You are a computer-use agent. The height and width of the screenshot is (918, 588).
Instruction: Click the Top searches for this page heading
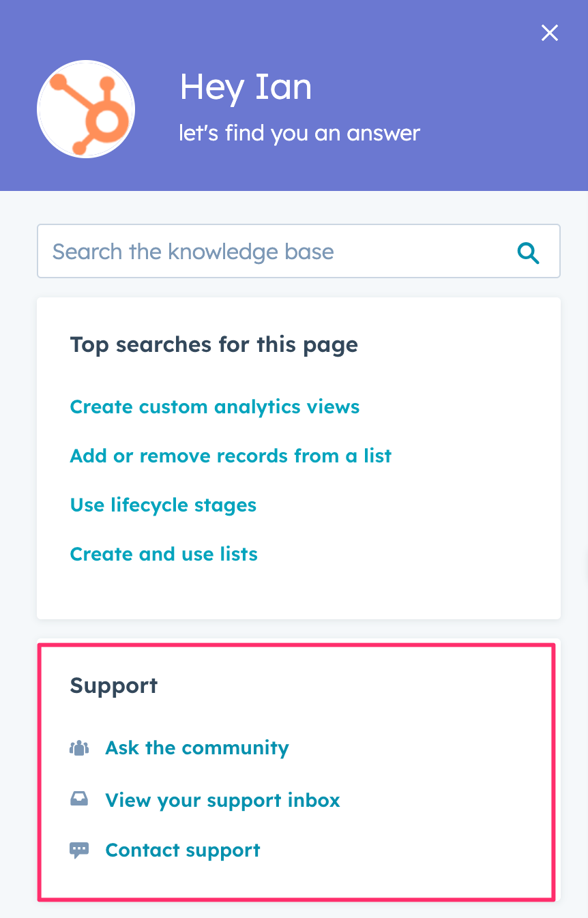click(214, 344)
